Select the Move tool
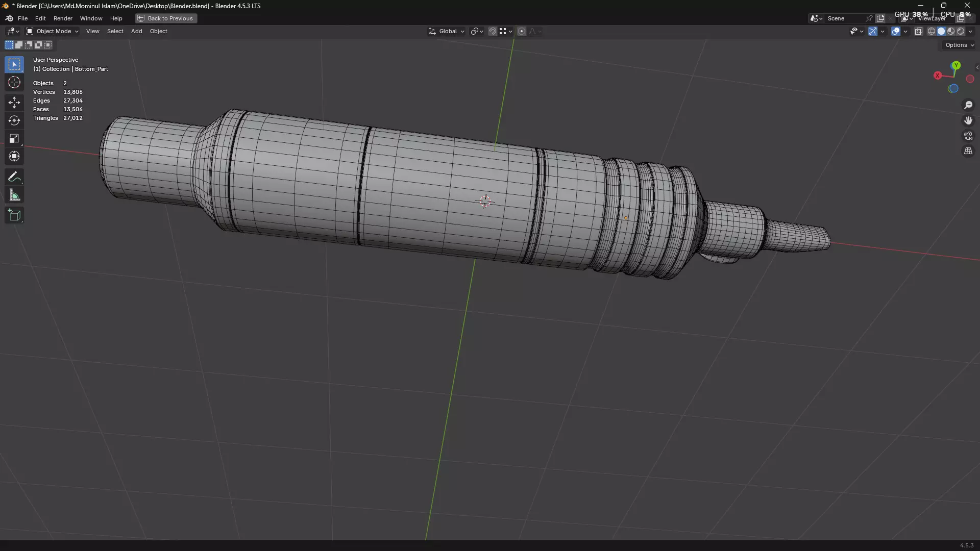Screen dimensions: 980x551 14,103
